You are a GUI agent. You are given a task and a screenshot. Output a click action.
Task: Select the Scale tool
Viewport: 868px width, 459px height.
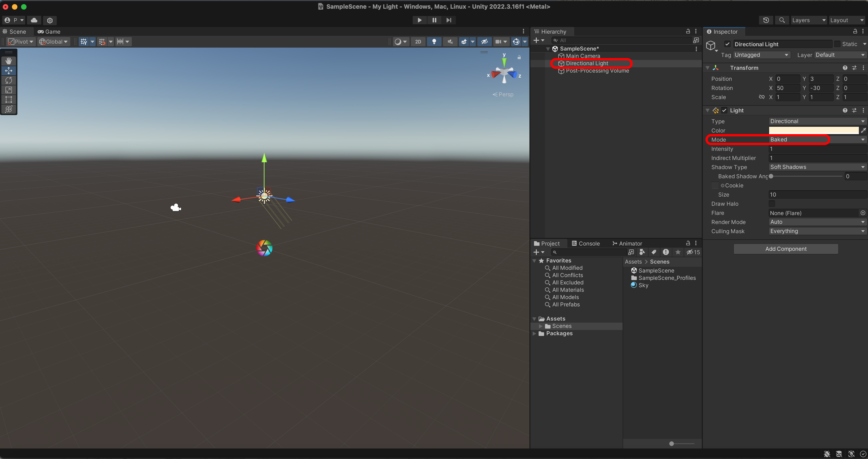pyautogui.click(x=9, y=90)
